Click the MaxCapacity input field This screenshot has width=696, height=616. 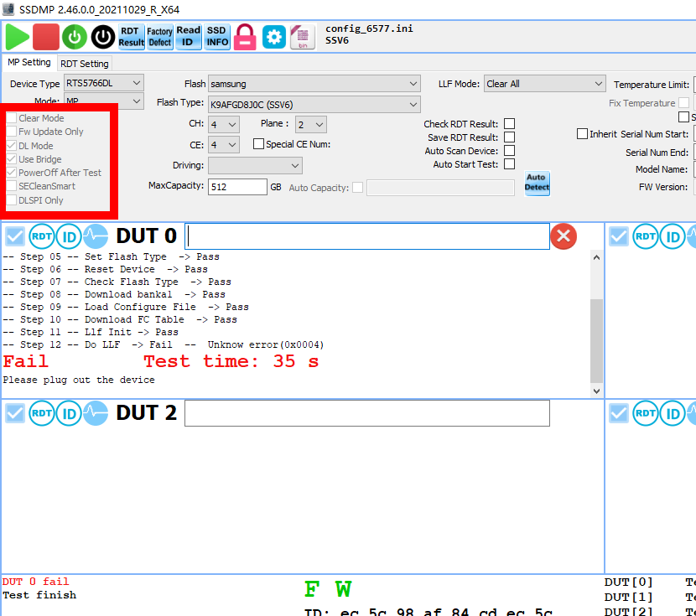[237, 188]
